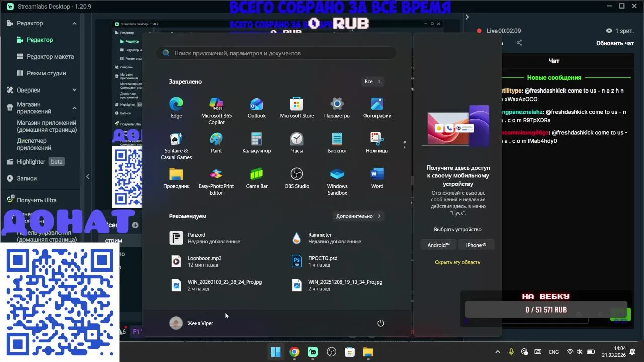Open the Фотографии app
This screenshot has height=362, width=644.
click(377, 108)
